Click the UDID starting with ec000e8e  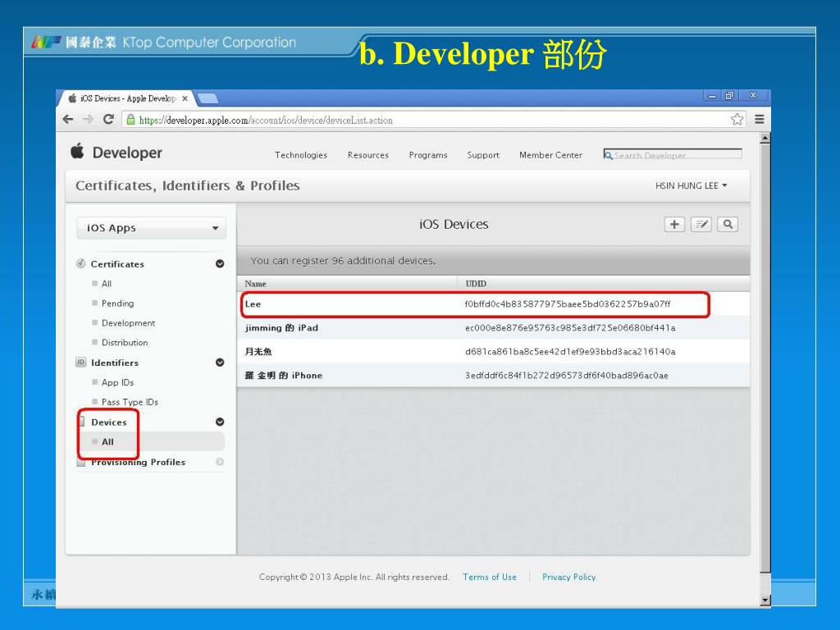point(570,328)
